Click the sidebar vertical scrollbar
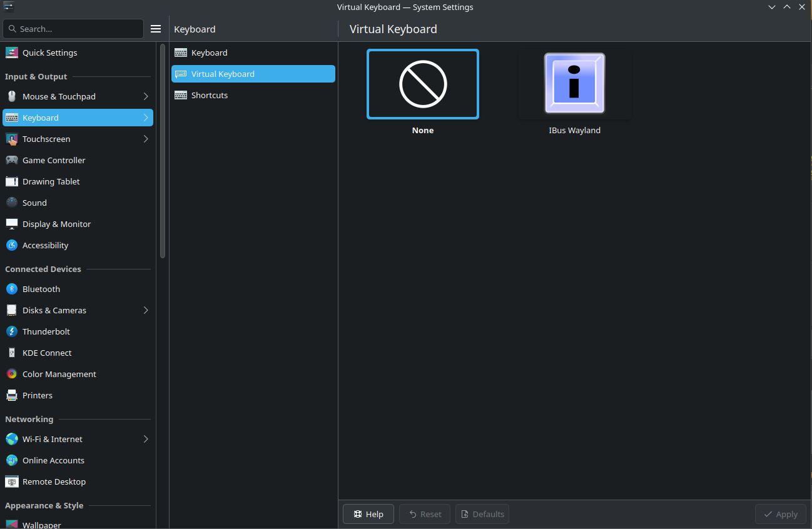Viewport: 812px width, 529px height. click(163, 150)
